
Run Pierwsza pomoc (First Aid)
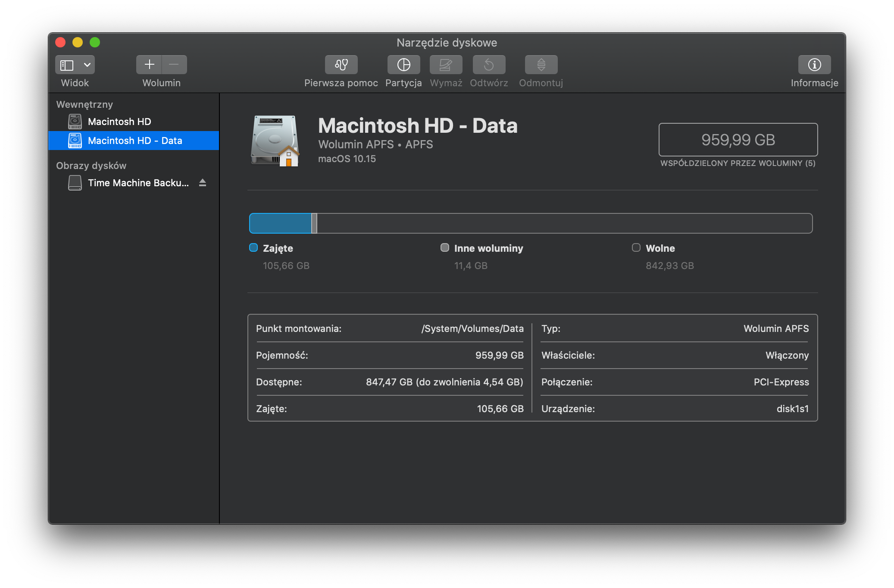[341, 65]
